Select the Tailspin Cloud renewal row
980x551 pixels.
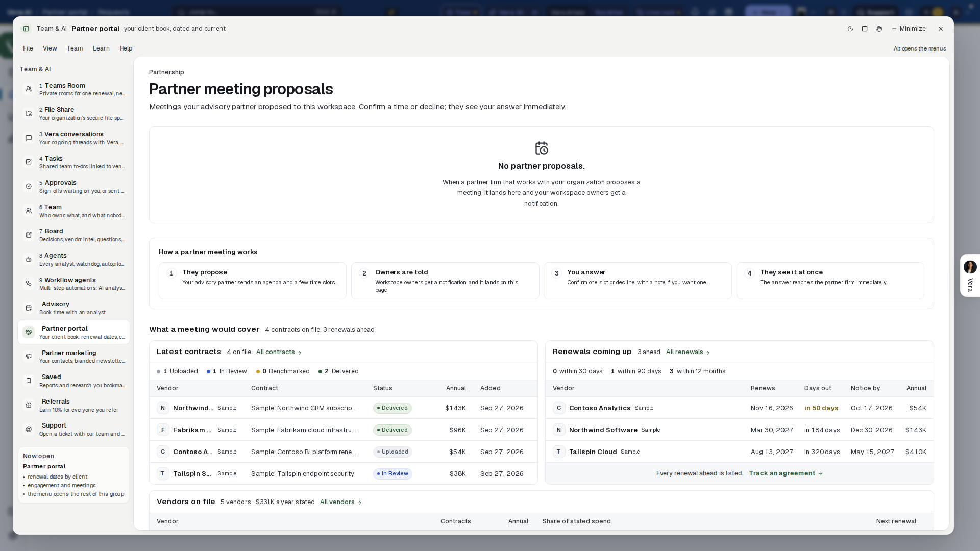click(x=739, y=452)
